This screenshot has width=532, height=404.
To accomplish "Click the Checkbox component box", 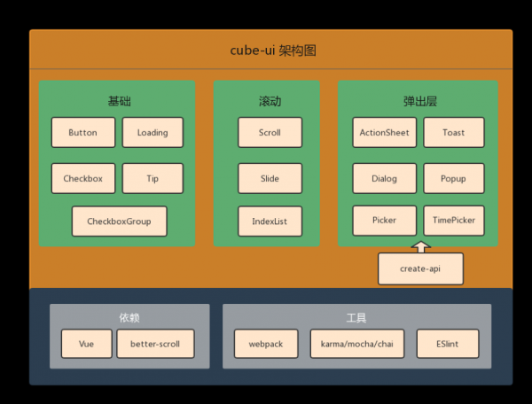I will pyautogui.click(x=83, y=179).
